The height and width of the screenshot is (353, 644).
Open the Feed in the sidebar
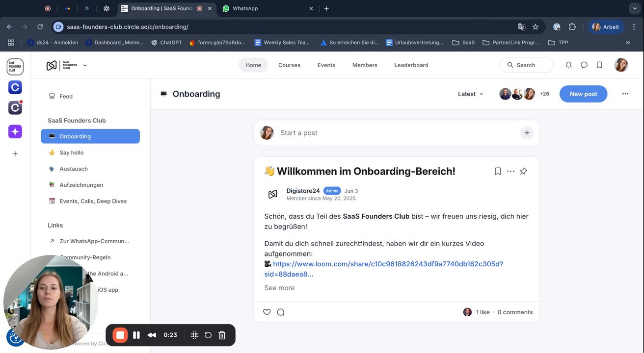(x=90, y=97)
